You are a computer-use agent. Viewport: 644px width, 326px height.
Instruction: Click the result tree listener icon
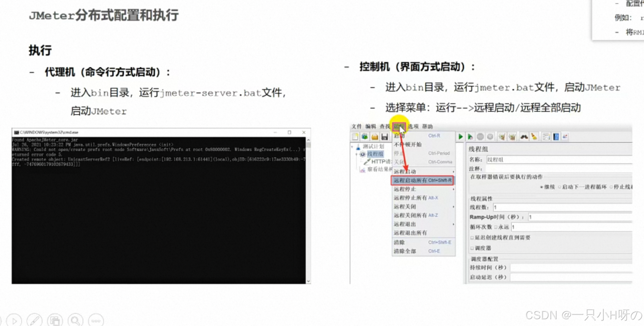pyautogui.click(x=363, y=169)
